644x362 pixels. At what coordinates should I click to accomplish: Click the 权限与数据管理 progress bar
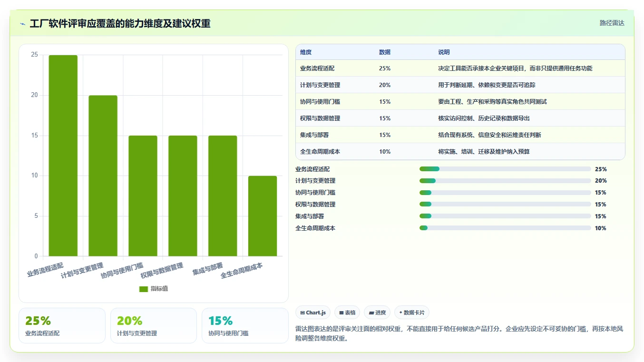[505, 205]
